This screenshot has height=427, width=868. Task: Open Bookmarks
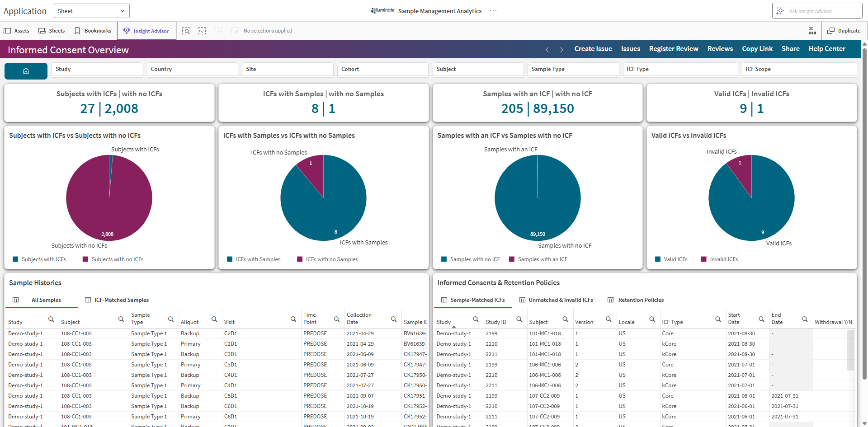click(x=93, y=31)
